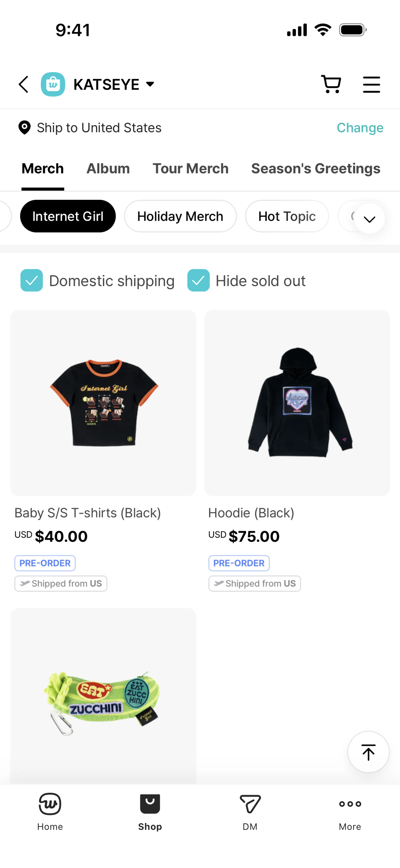Change the shipping country
The width and height of the screenshot is (400, 868).
360,128
